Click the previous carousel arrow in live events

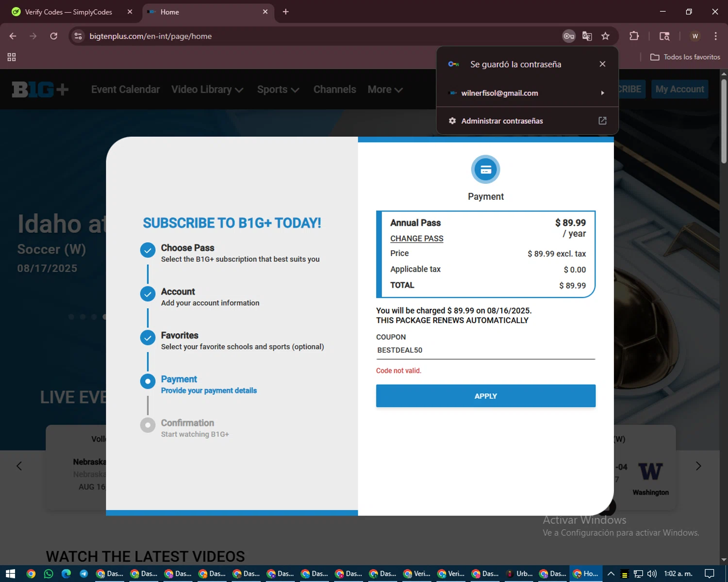point(19,466)
